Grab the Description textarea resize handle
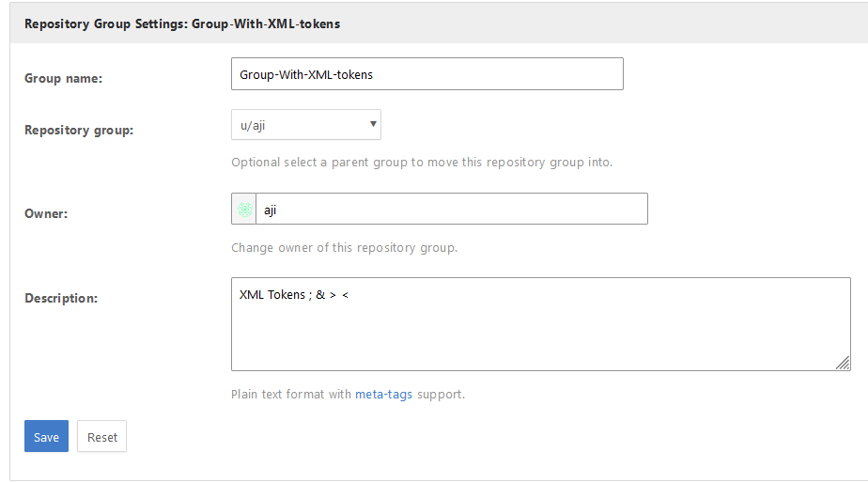The width and height of the screenshot is (868, 483). 843,363
